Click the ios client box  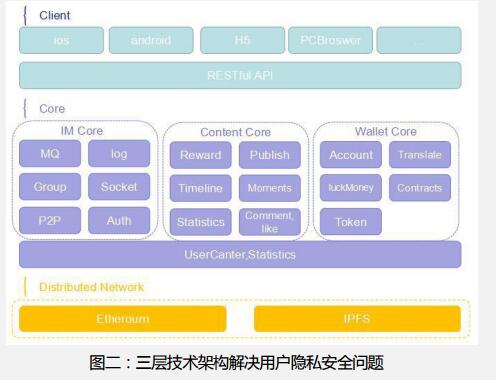click(61, 40)
